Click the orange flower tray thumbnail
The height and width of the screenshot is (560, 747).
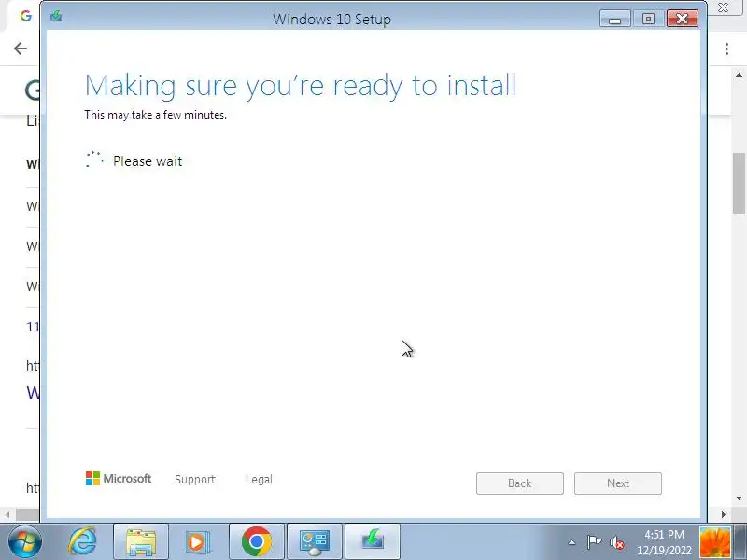coord(715,542)
